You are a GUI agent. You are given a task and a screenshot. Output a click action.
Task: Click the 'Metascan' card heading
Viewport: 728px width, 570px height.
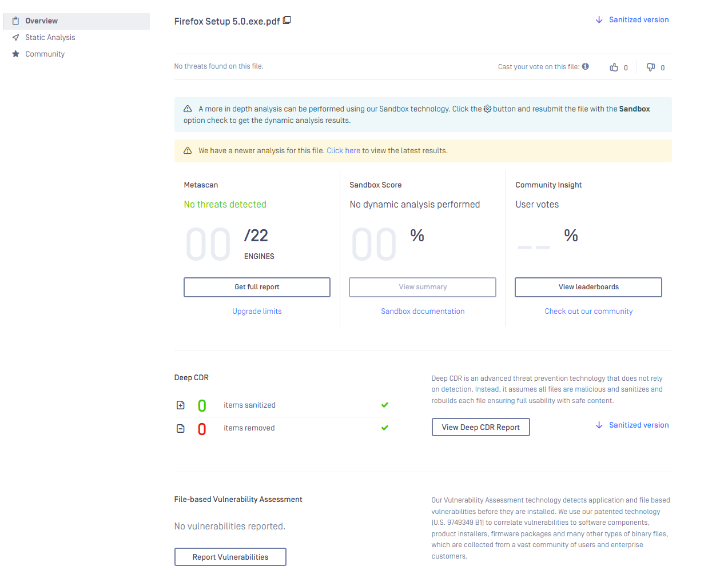coord(201,185)
